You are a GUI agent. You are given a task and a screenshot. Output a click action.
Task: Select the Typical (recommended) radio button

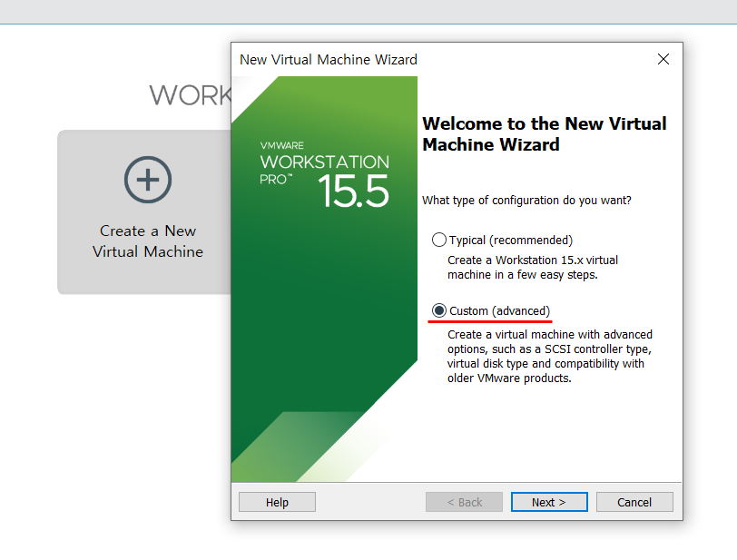point(438,240)
